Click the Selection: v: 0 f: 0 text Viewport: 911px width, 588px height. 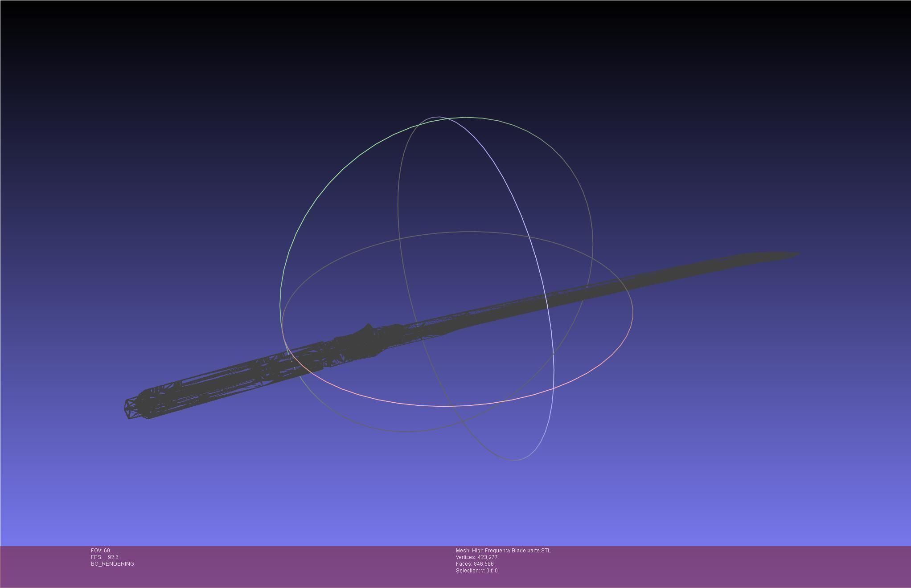476,571
